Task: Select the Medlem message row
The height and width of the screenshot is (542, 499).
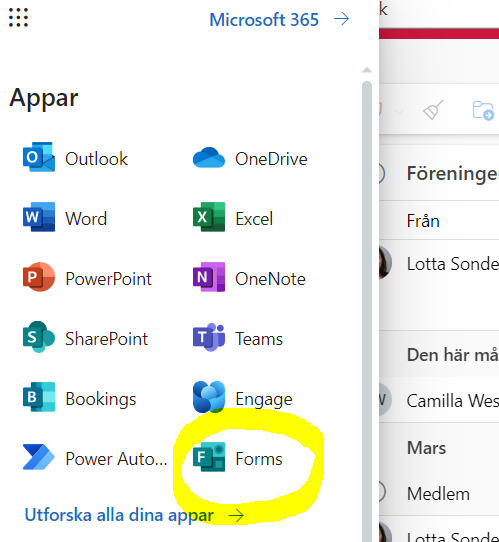Action: (x=439, y=493)
